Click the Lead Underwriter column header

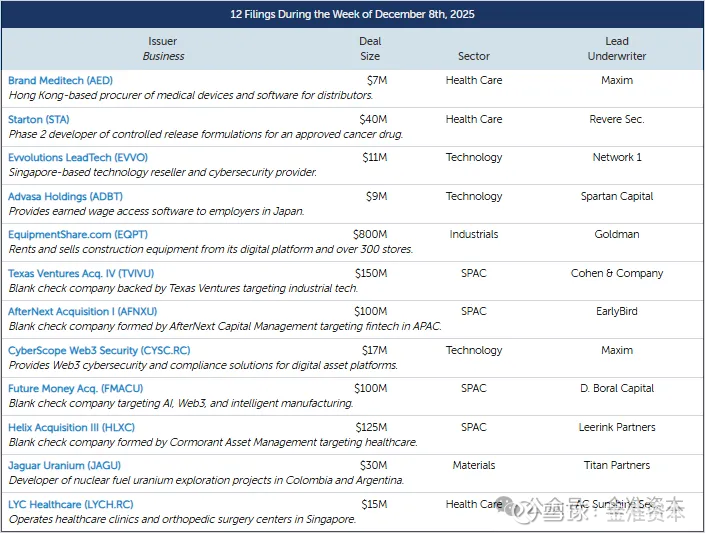pyautogui.click(x=617, y=49)
